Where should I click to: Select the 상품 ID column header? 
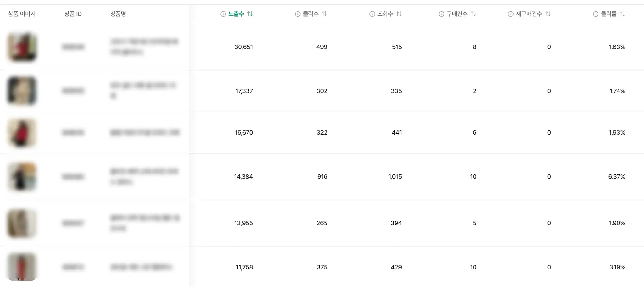[x=73, y=14]
